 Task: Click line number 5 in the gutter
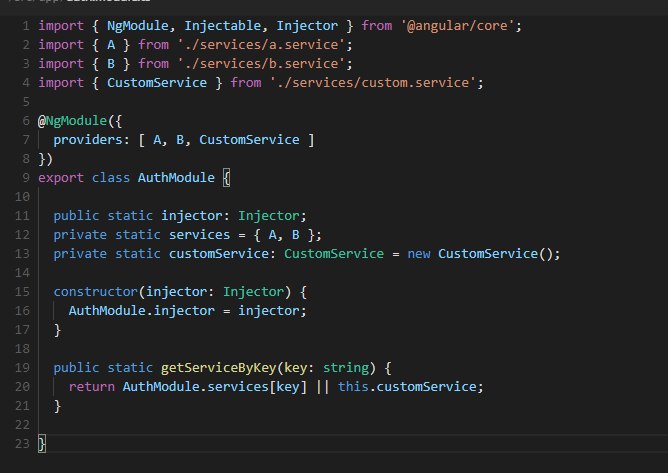[26, 102]
